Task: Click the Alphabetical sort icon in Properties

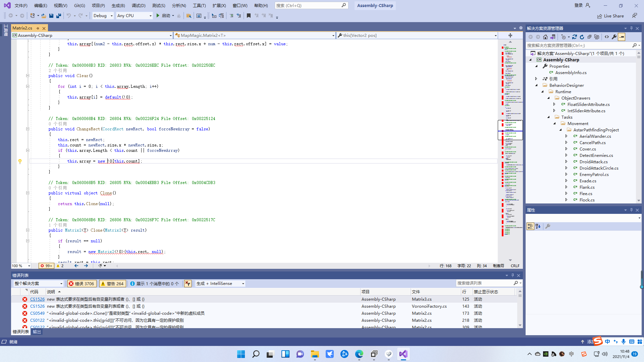Action: click(x=538, y=227)
